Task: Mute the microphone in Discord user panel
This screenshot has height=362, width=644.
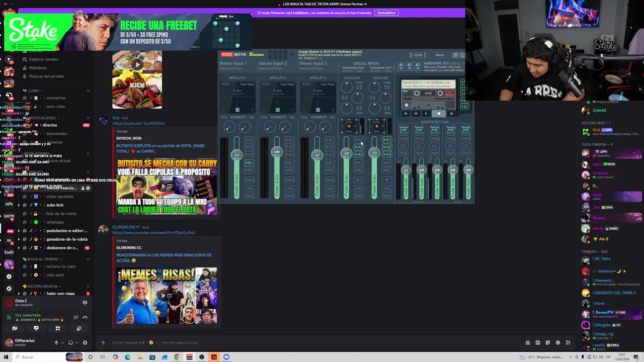Action: pos(56,343)
